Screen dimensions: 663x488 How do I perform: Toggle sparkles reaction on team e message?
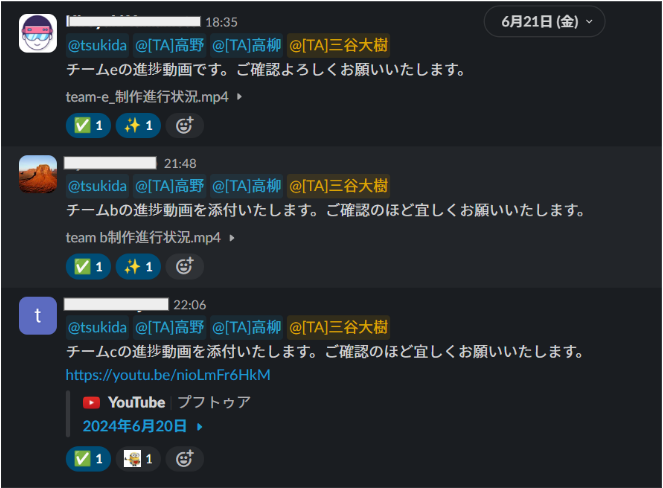coord(138,126)
